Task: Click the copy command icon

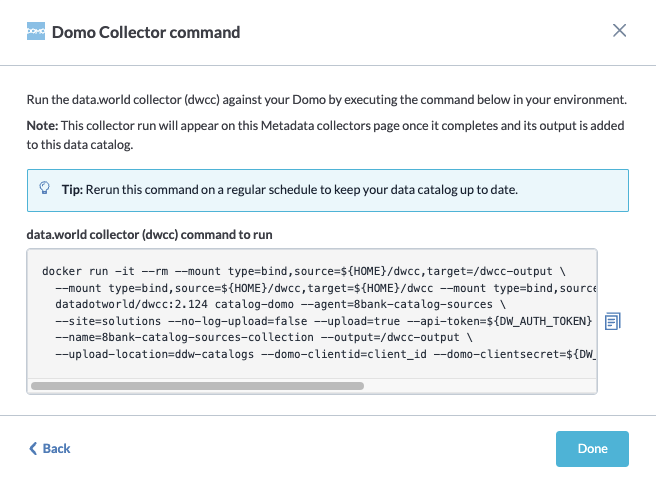Action: [612, 321]
